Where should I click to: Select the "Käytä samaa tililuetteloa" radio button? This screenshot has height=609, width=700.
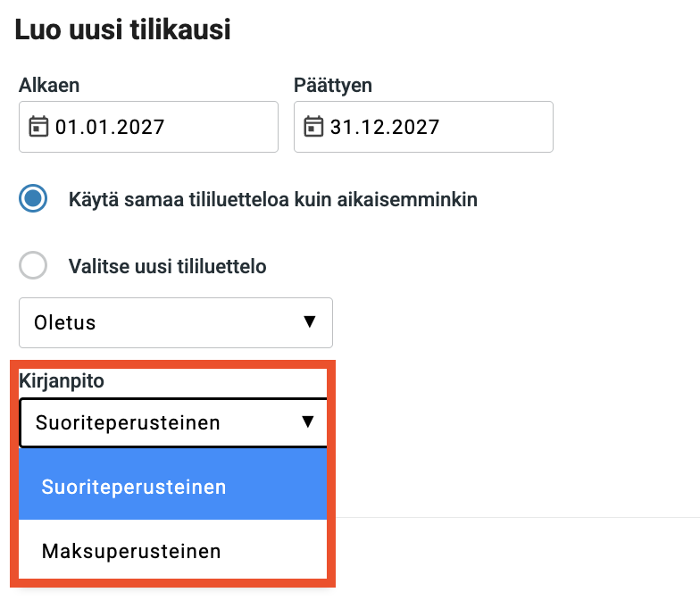tap(34, 199)
